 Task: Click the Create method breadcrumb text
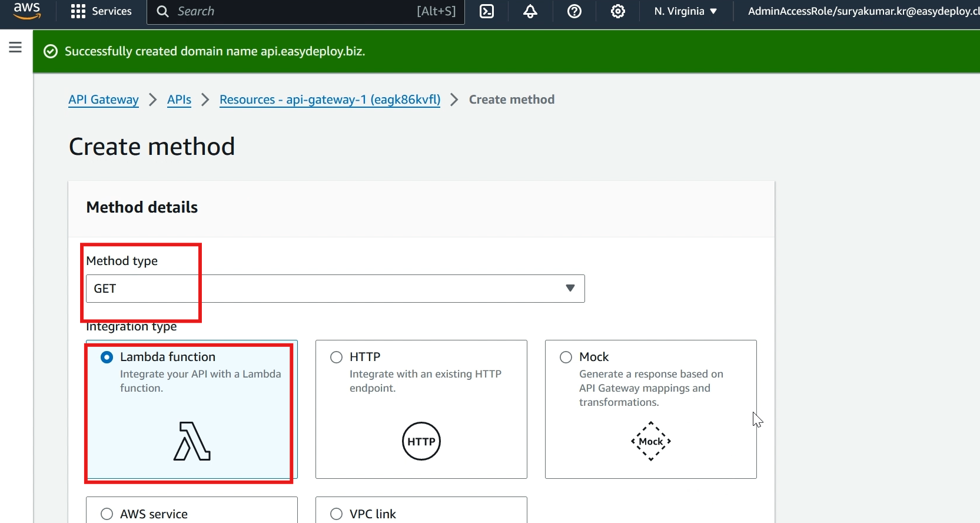(x=511, y=100)
